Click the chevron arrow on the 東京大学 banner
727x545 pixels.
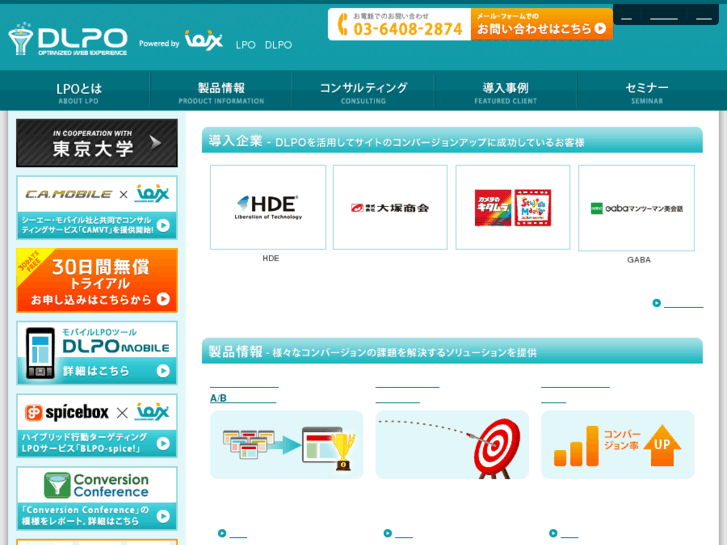point(155,142)
